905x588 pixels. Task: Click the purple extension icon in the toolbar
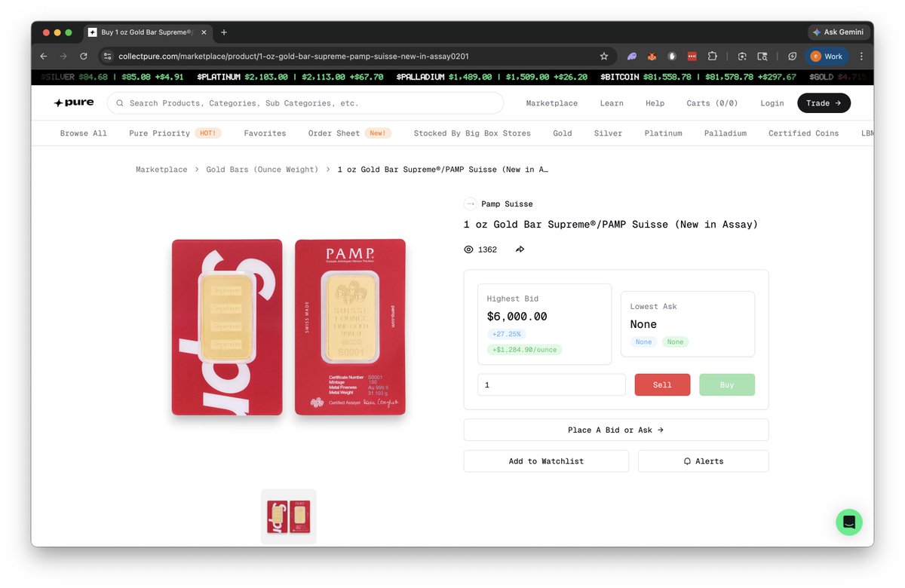632,56
